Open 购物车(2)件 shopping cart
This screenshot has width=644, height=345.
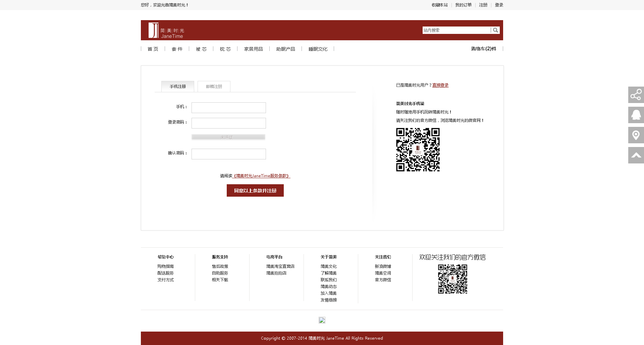484,49
